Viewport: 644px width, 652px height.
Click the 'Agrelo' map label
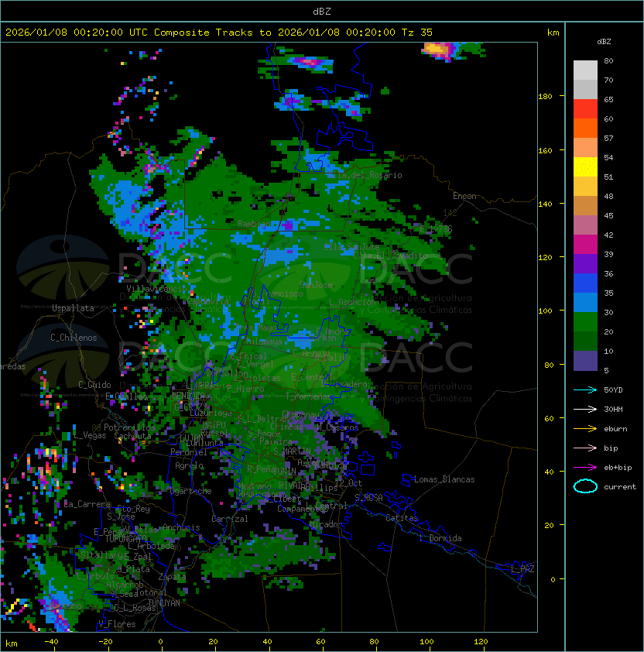pos(189,465)
